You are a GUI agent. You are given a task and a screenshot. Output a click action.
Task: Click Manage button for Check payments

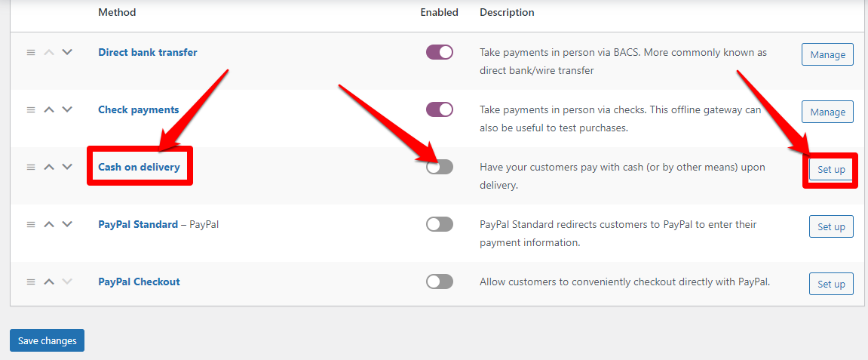(x=827, y=112)
